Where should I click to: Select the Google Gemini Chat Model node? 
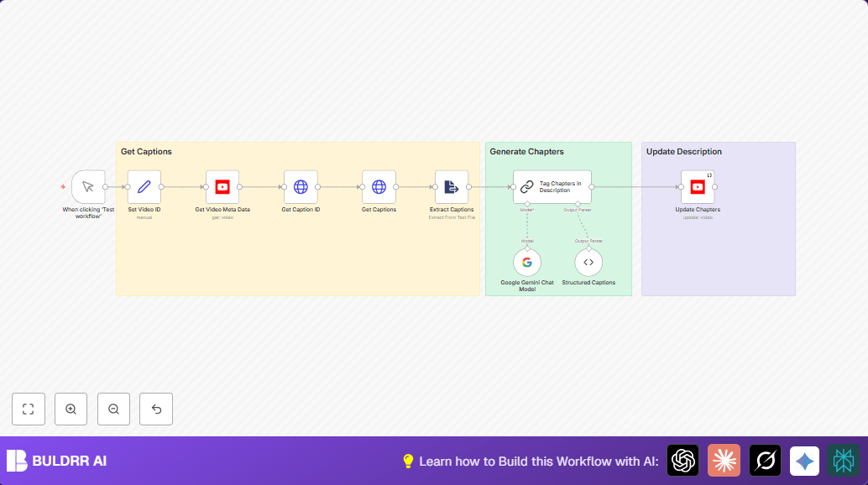point(527,262)
